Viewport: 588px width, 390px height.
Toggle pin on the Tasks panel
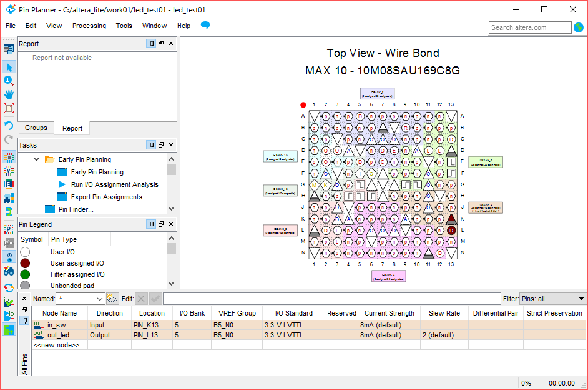(151, 145)
